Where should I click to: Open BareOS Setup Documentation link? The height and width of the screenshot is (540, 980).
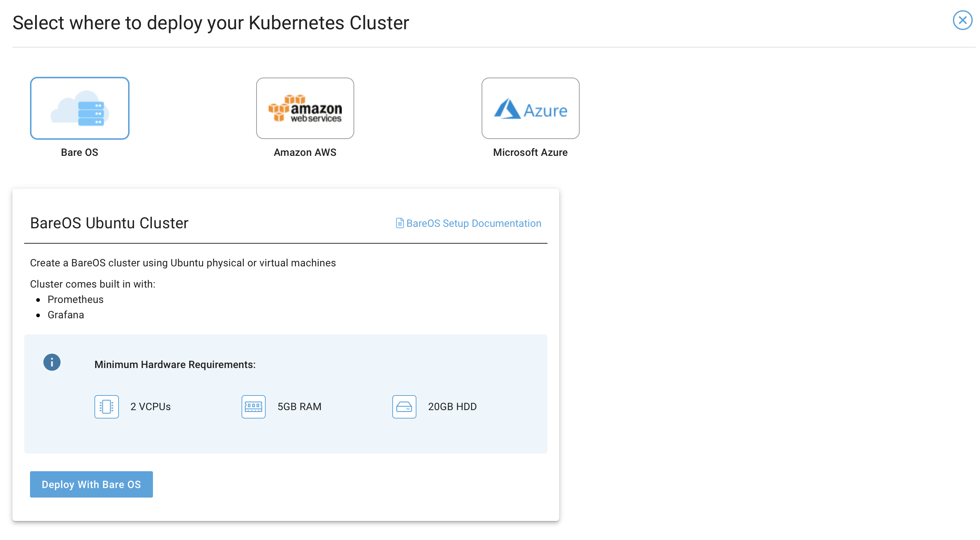473,223
